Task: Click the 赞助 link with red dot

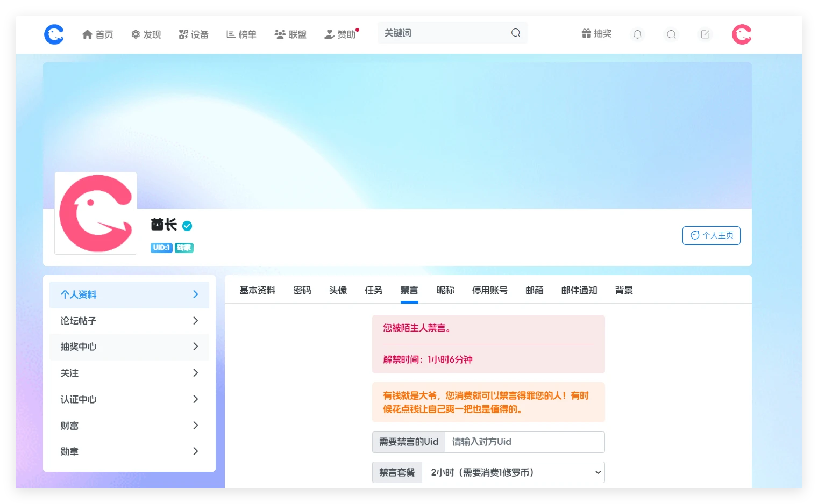Action: (341, 34)
